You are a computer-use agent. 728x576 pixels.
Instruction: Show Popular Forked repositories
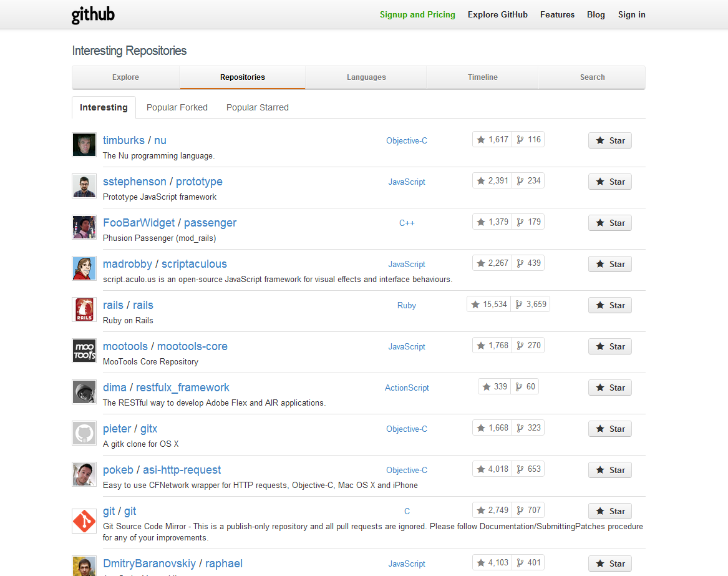(177, 107)
